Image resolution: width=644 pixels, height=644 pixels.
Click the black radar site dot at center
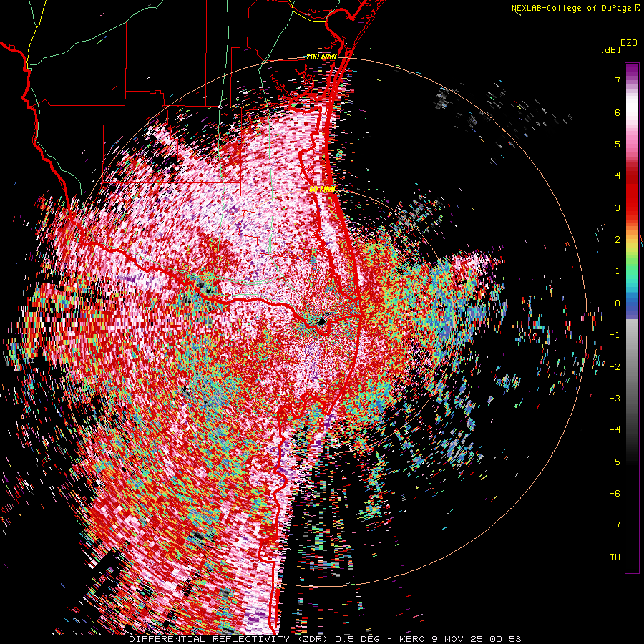(x=321, y=321)
